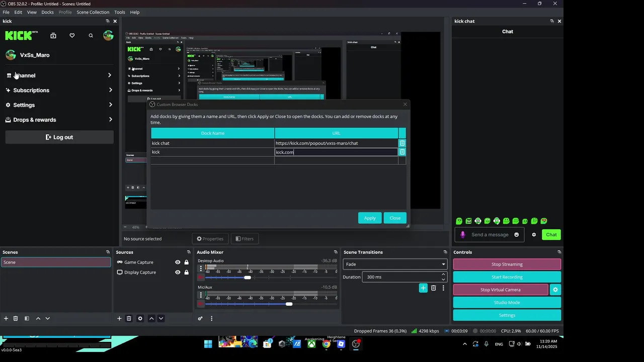Open the emoji picker in the chat message box

click(x=516, y=235)
